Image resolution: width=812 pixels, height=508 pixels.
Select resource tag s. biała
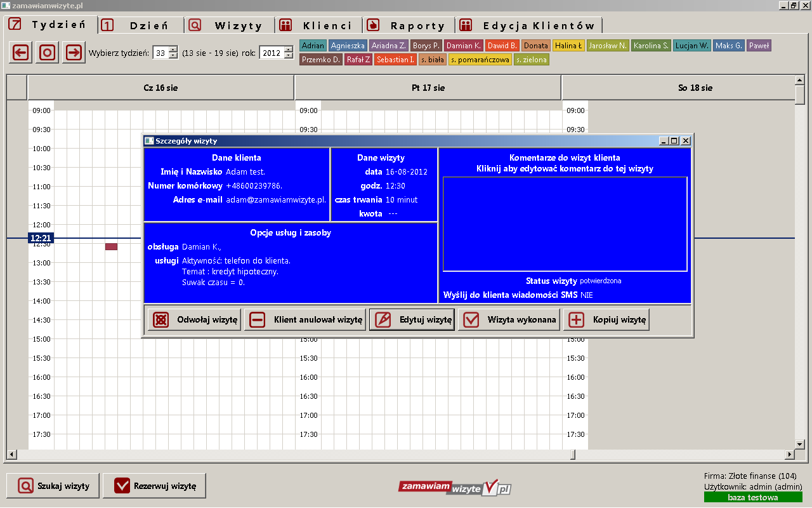[432, 60]
